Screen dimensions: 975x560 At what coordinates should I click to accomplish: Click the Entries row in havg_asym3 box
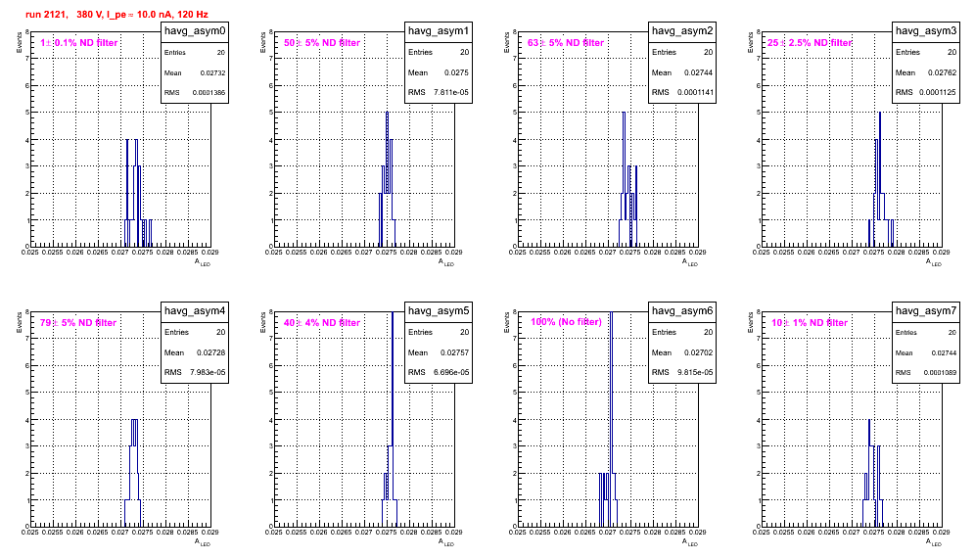point(926,52)
